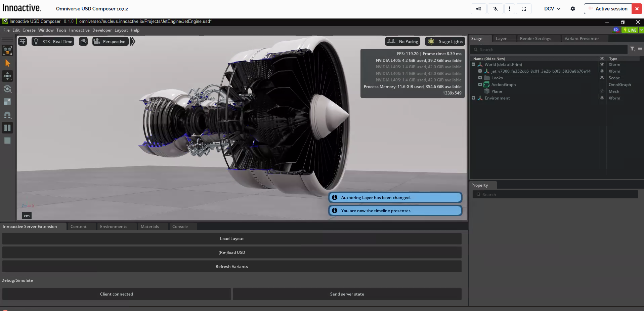Open the Perspective camera dropdown

pos(110,41)
